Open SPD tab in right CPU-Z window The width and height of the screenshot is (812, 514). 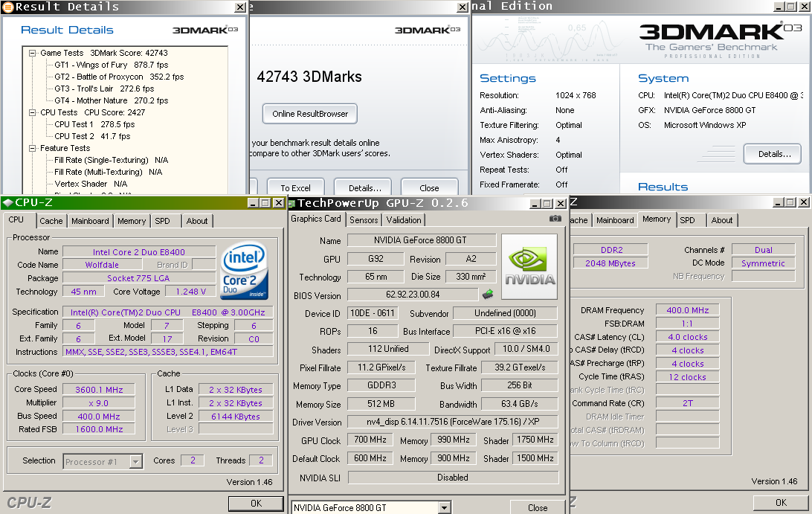[687, 220]
